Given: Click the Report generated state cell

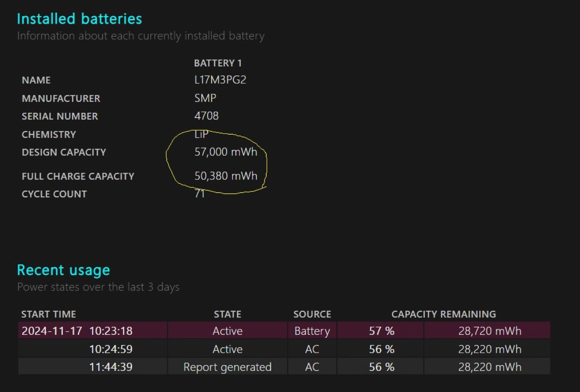Looking at the screenshot, I should point(227,367).
